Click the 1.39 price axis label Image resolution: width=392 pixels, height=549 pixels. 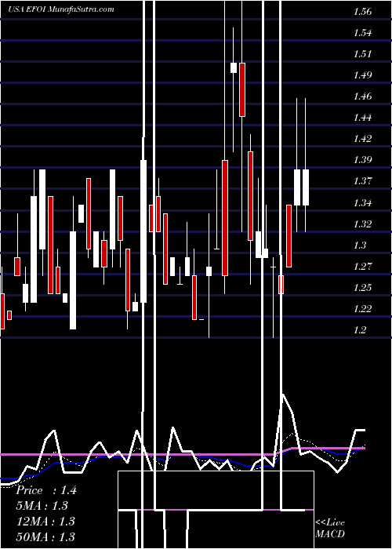362,160
